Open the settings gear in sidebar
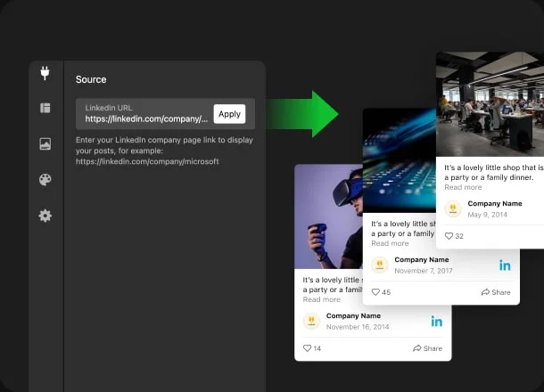 tap(45, 216)
